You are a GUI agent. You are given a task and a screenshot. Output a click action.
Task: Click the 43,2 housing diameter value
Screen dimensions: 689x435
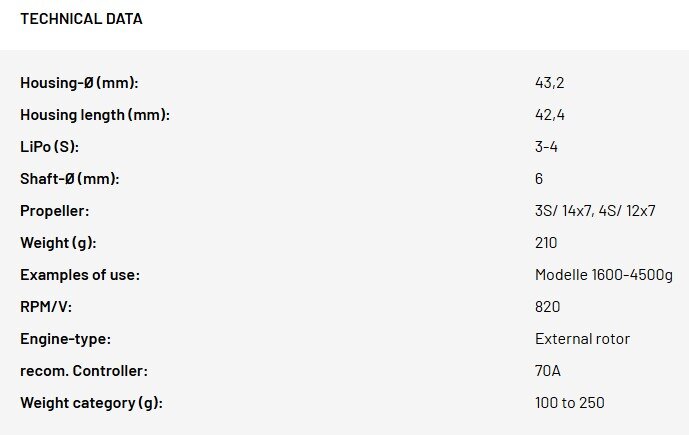[x=549, y=83]
